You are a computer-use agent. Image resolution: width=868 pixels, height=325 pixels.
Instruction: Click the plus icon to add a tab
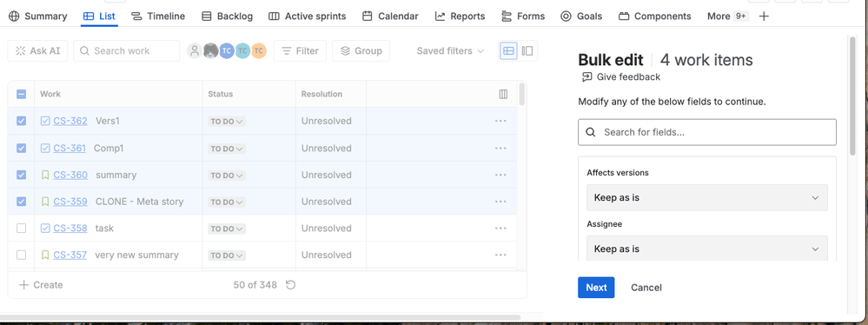(764, 16)
